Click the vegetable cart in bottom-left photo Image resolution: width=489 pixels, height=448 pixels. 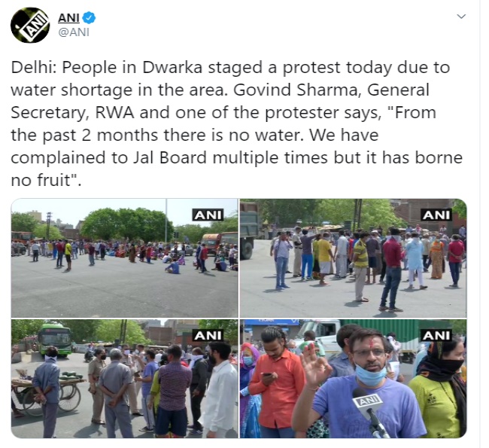coord(47,393)
